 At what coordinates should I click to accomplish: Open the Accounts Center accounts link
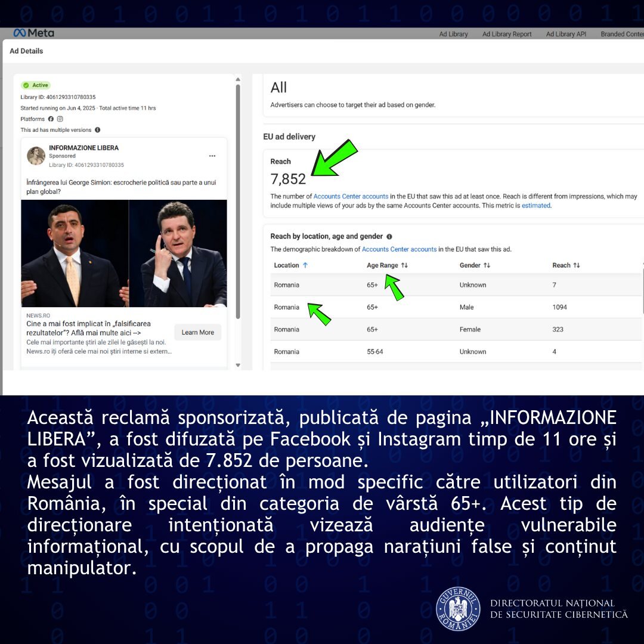(352, 196)
